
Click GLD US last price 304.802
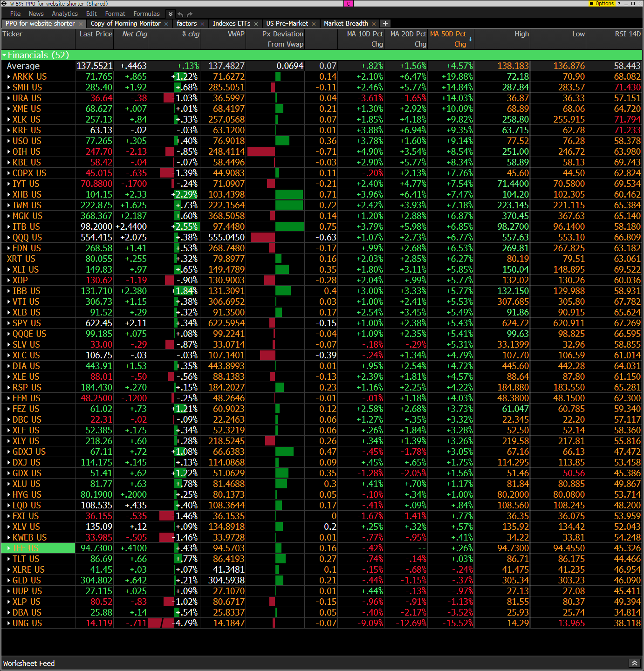point(96,581)
